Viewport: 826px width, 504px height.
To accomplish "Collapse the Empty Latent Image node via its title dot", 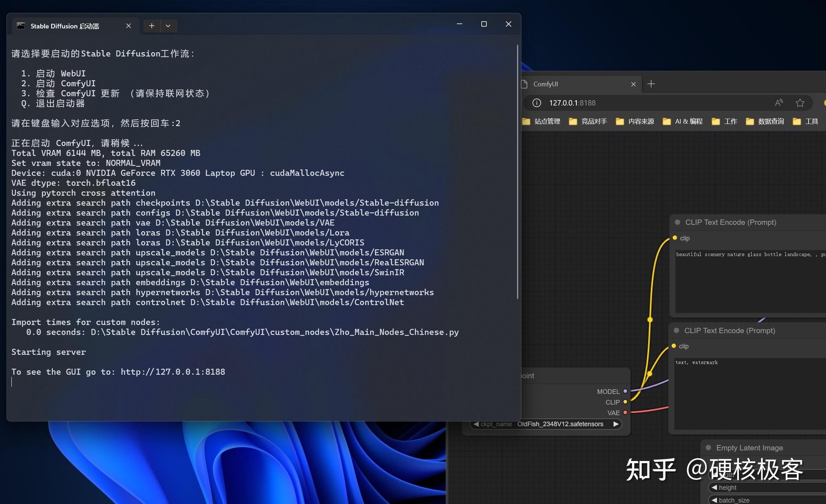I will tap(709, 448).
